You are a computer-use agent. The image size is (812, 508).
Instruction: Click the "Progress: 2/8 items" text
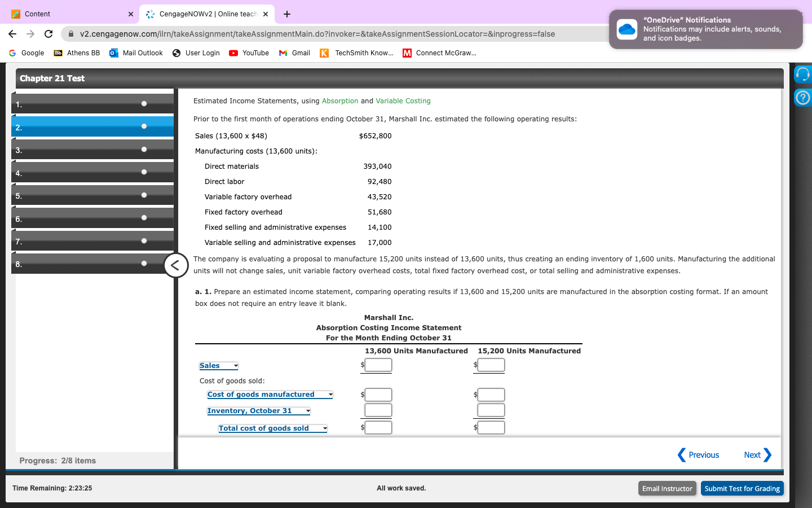pyautogui.click(x=58, y=461)
